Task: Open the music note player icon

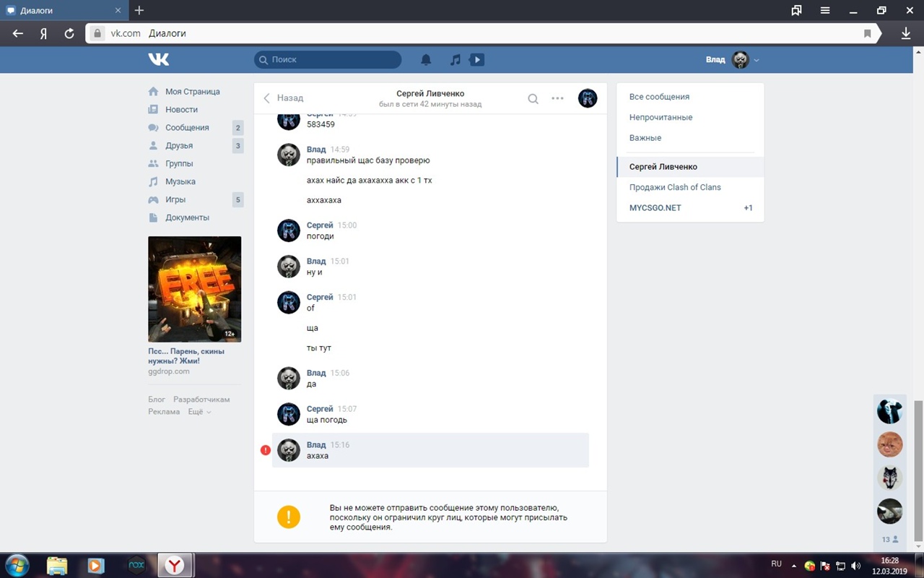Action: [455, 60]
